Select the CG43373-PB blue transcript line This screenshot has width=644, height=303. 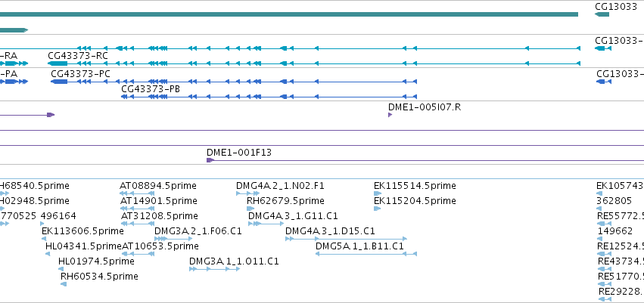point(269,97)
